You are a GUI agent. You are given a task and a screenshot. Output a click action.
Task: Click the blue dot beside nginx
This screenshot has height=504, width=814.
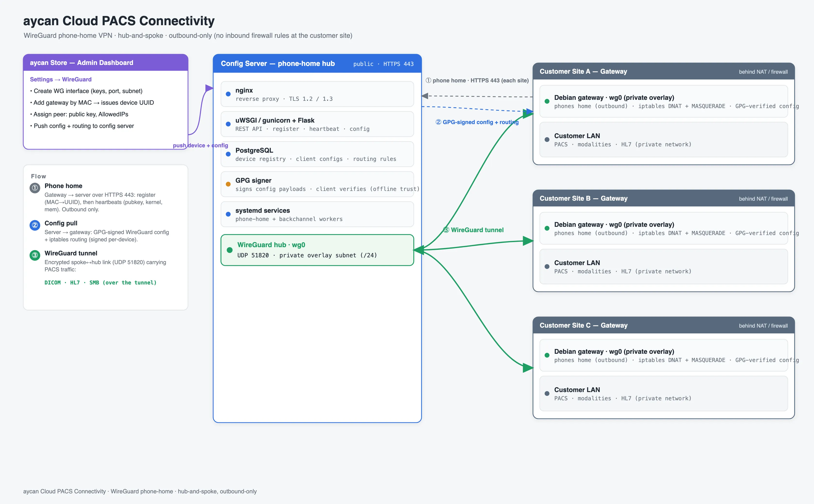click(228, 94)
